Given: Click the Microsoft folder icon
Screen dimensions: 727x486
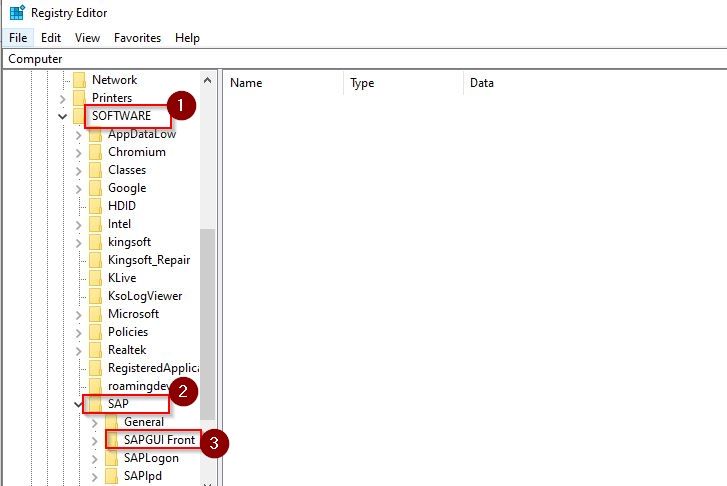Looking at the screenshot, I should [96, 314].
